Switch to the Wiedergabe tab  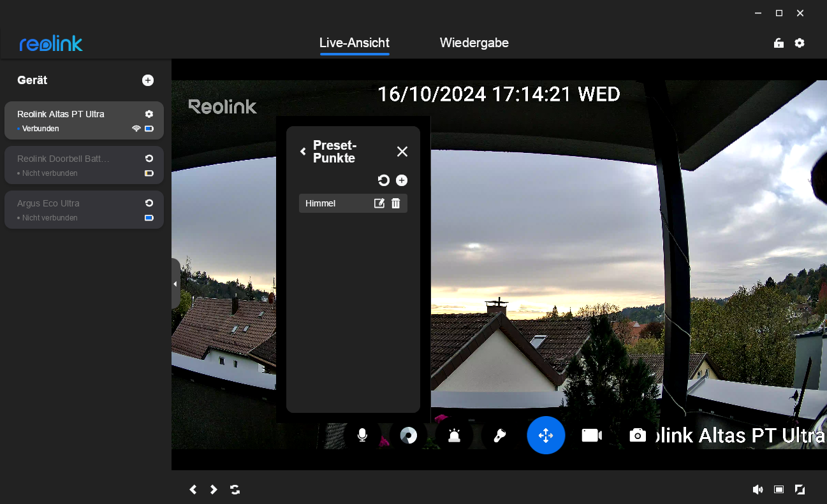click(474, 43)
